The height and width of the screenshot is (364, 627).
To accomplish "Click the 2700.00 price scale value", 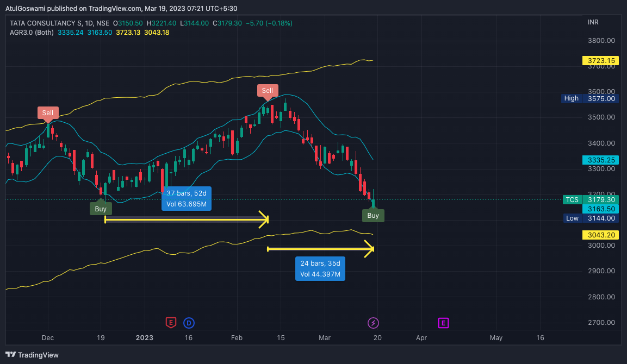I will click(x=601, y=323).
